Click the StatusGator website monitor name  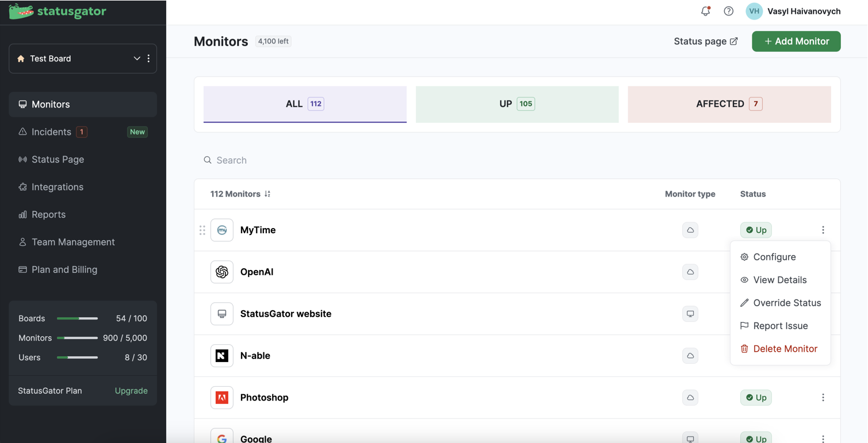point(286,314)
